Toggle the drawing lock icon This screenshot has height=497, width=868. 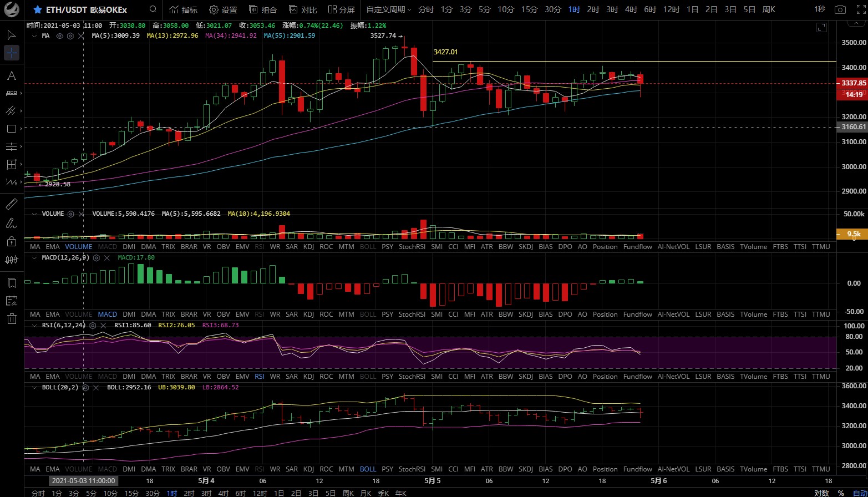click(12, 241)
